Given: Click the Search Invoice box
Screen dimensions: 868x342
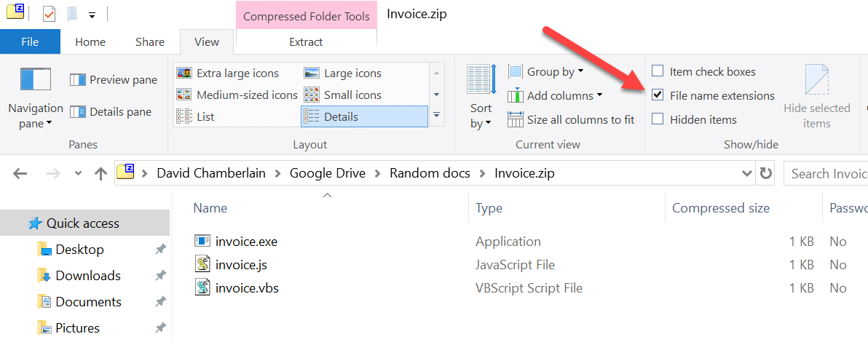Looking at the screenshot, I should pos(825,174).
